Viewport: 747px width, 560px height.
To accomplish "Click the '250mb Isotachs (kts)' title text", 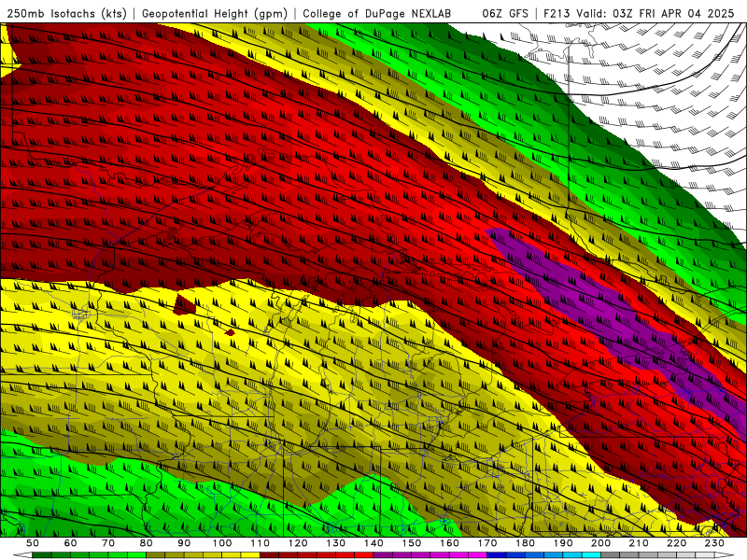I will click(x=66, y=14).
